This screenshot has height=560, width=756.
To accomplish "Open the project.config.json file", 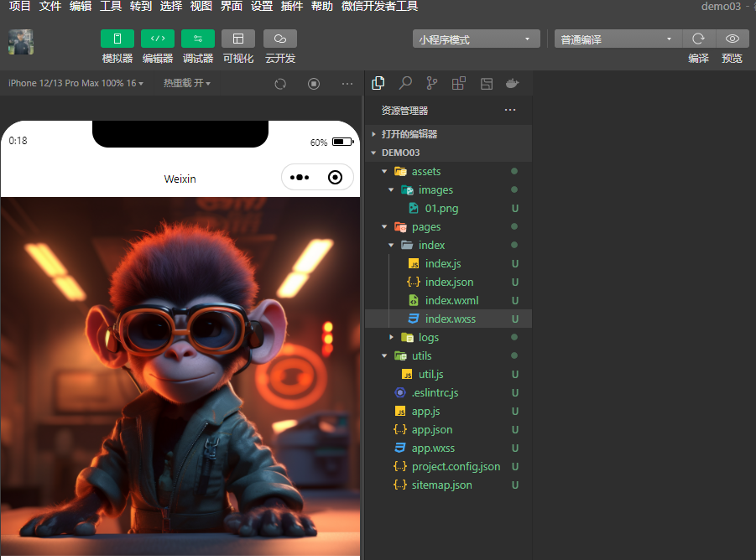I will (x=448, y=467).
